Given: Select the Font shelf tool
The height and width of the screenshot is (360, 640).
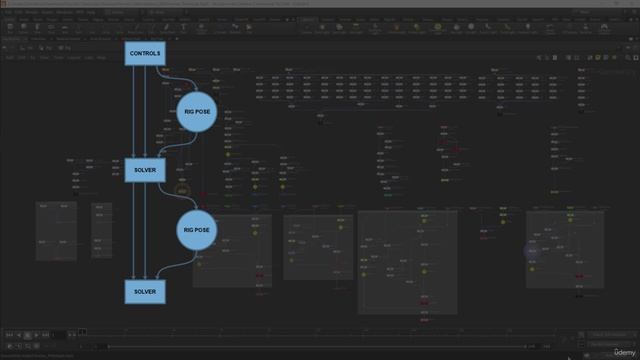Looking at the screenshot, I should pyautogui.click(x=183, y=28).
